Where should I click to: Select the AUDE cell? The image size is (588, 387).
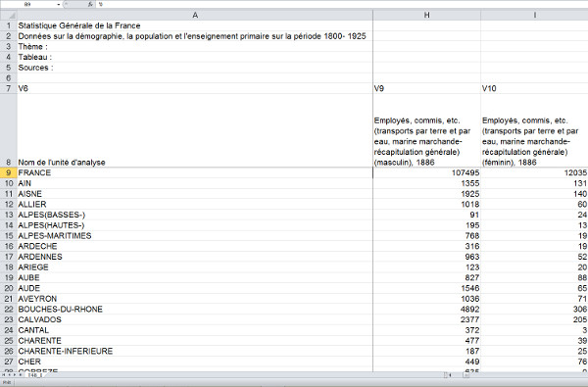[195, 288]
